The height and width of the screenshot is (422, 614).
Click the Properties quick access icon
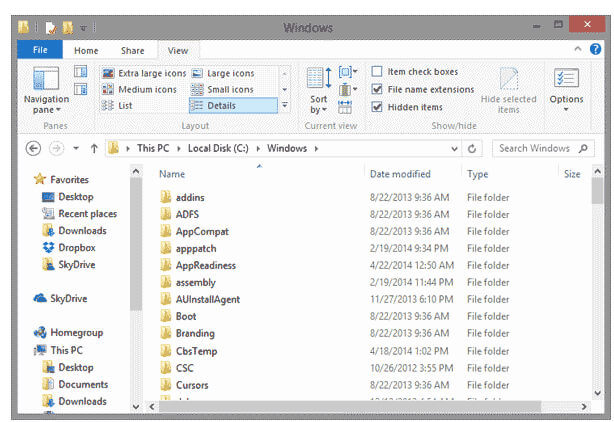click(x=51, y=27)
